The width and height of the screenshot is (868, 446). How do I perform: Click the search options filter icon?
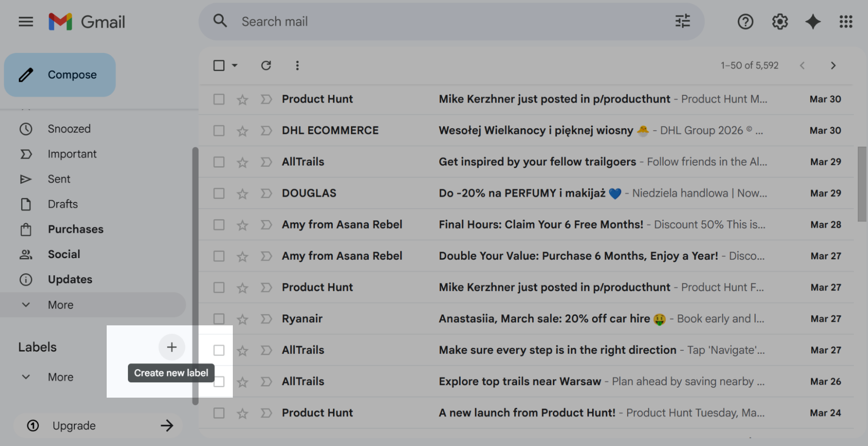(682, 21)
